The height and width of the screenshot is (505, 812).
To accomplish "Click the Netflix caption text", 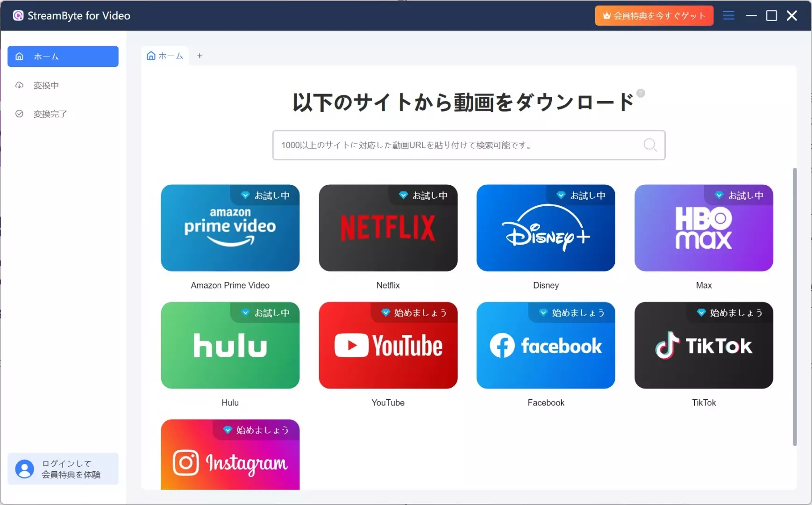I will click(388, 285).
